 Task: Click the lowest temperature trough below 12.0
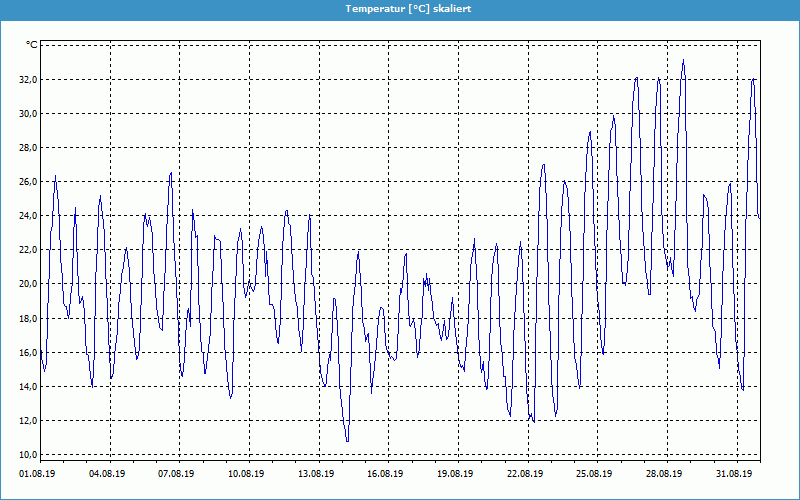[x=347, y=440]
